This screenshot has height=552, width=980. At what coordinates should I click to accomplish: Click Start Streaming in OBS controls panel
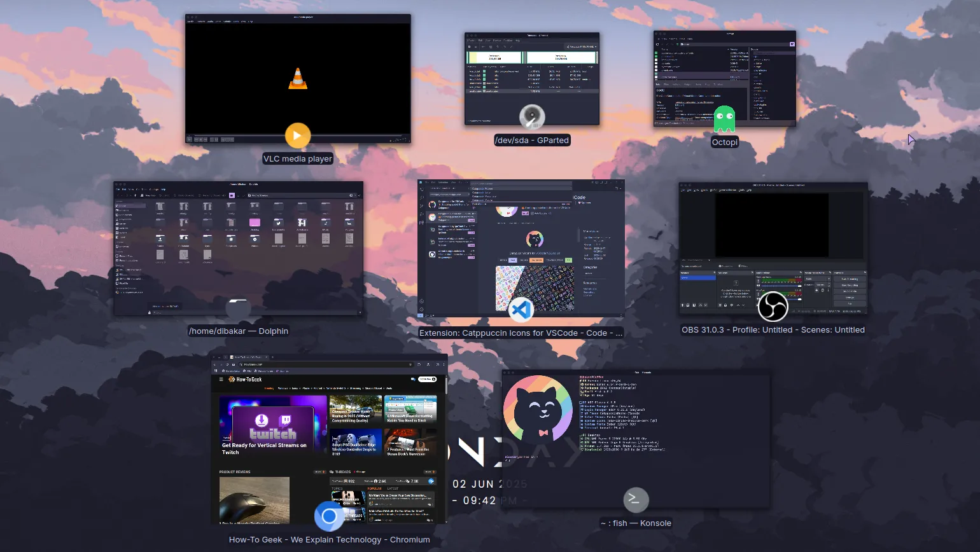(x=850, y=279)
